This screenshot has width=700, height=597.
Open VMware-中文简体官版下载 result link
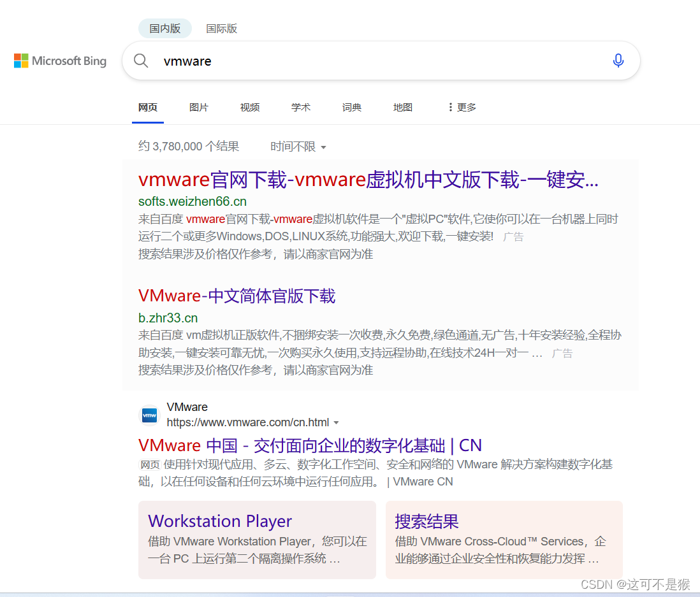[237, 296]
